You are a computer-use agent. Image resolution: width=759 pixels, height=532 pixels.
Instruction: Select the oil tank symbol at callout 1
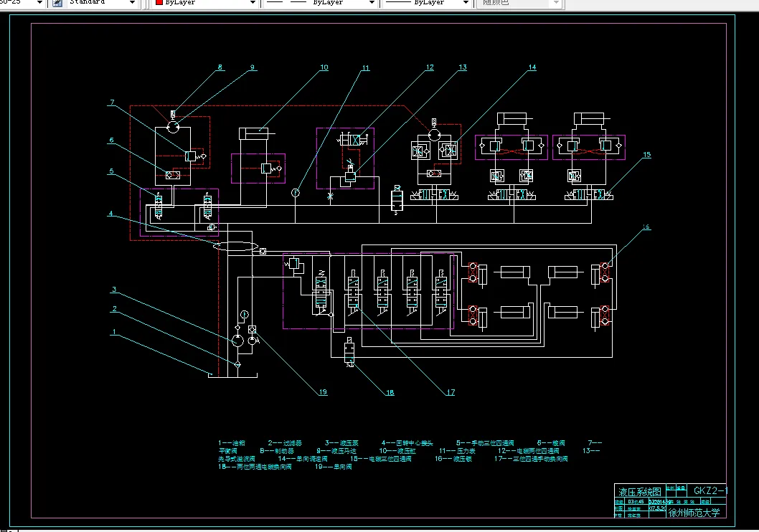(x=233, y=375)
